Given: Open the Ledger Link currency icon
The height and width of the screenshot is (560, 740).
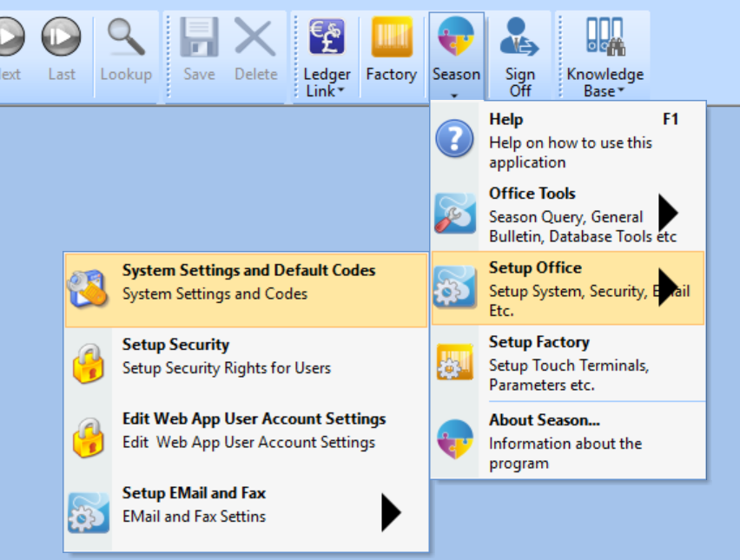Looking at the screenshot, I should [x=327, y=36].
